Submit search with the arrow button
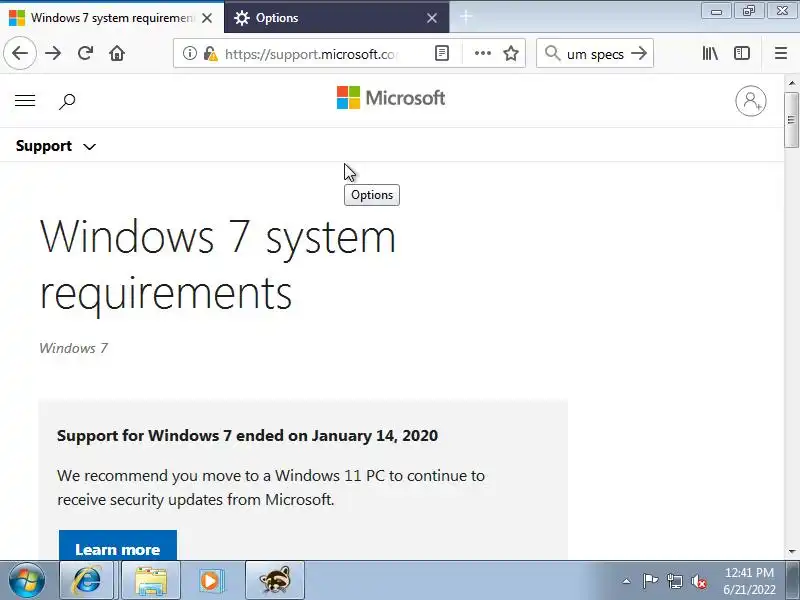 click(x=639, y=53)
